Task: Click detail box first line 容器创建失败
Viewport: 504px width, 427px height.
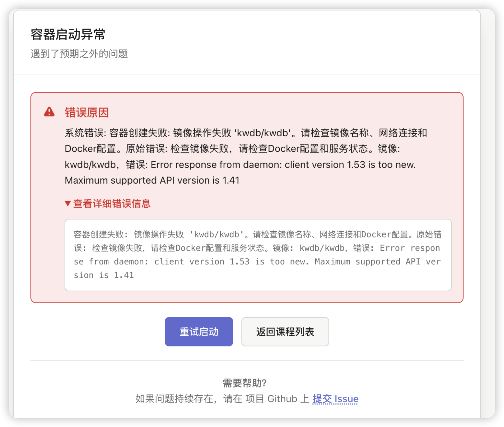Action: click(x=258, y=234)
